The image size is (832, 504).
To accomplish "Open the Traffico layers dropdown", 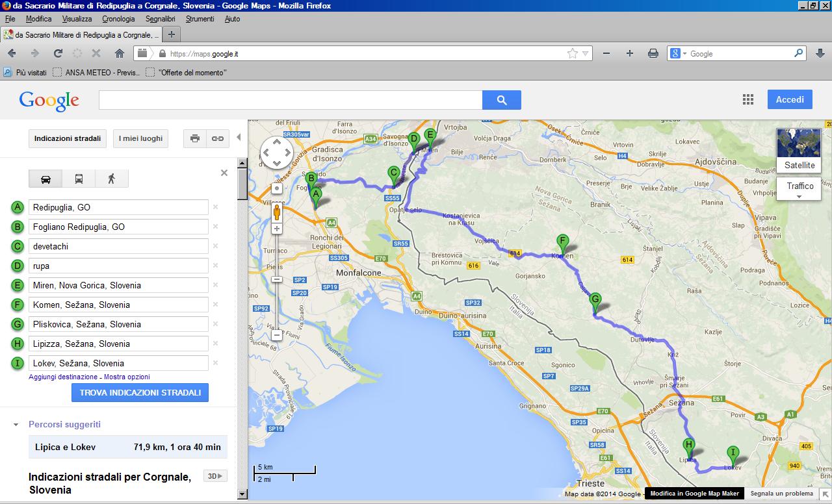I will (799, 190).
